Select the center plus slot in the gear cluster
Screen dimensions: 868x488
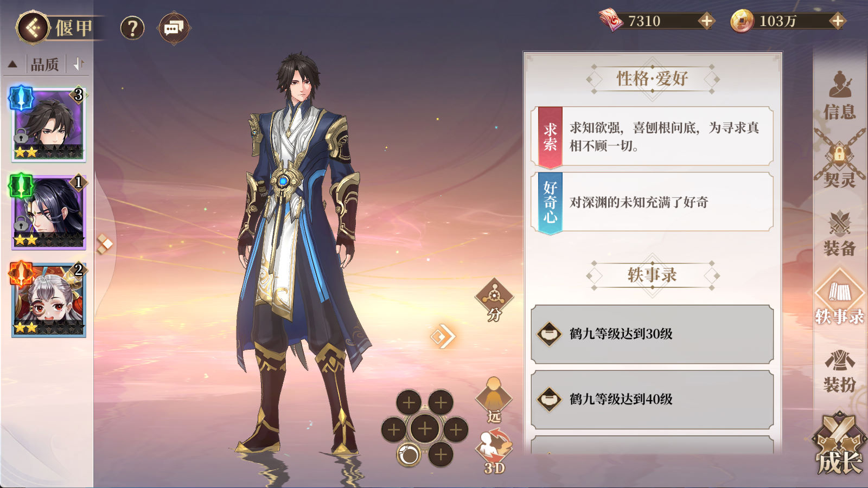point(425,429)
